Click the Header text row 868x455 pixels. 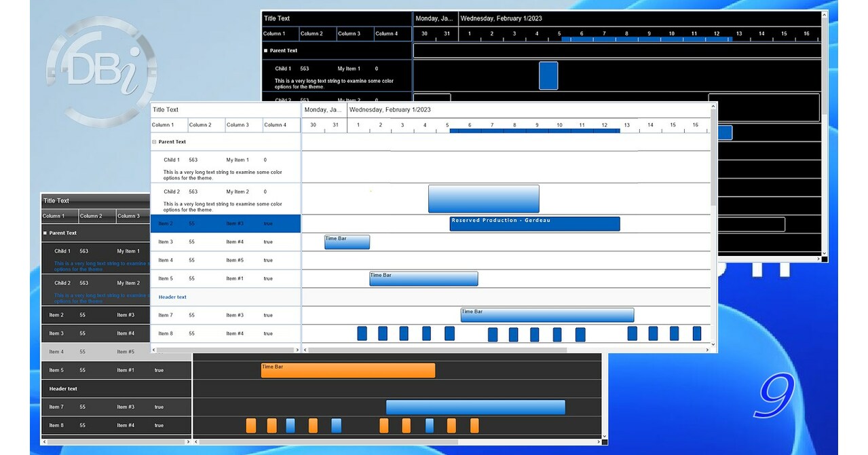pyautogui.click(x=171, y=297)
